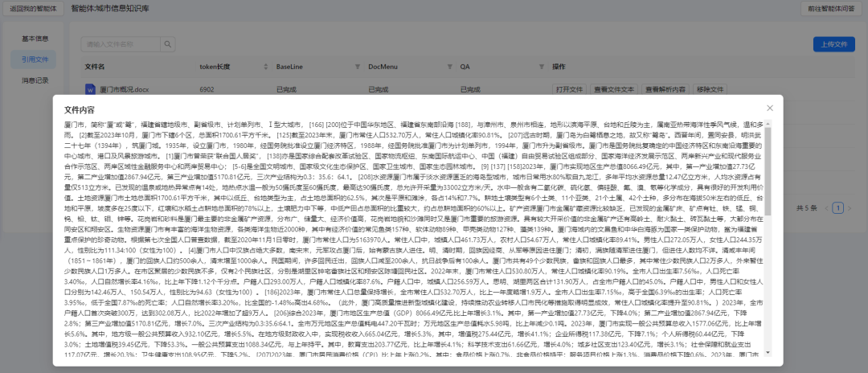Click the 文件内容 dialog title
Screen dimensions: 868x373
click(x=80, y=109)
